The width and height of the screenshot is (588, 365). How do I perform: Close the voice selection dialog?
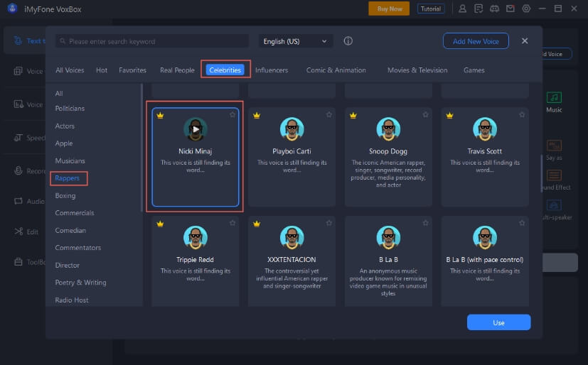(x=525, y=40)
